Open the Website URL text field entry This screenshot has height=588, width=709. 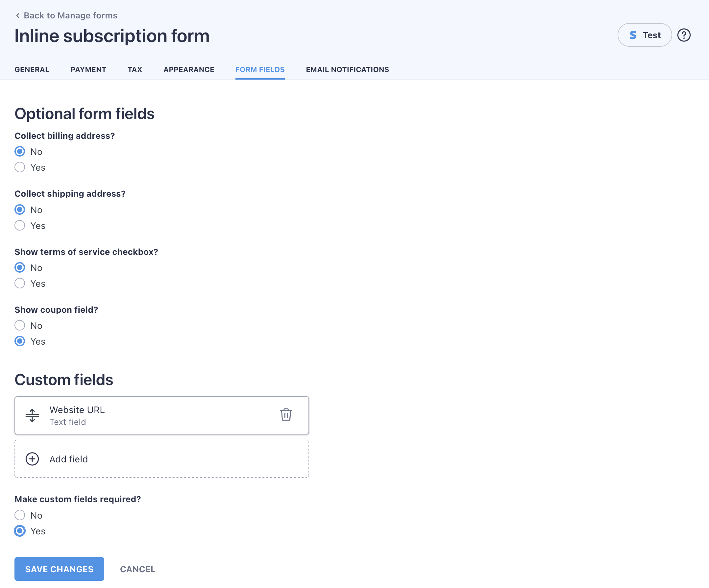tap(161, 415)
